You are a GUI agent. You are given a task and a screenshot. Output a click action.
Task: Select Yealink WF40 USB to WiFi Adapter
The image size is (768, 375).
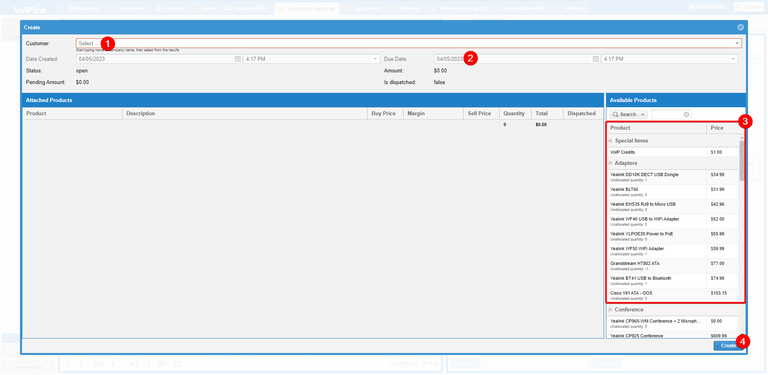pyautogui.click(x=673, y=221)
